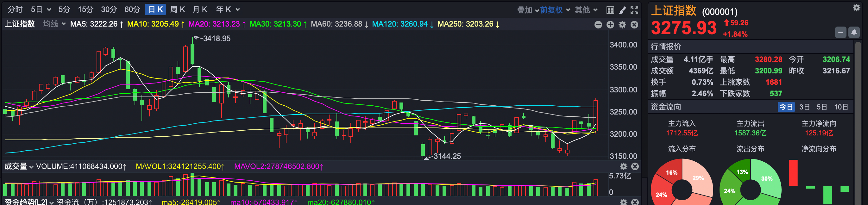Screen dimensions: 868x205
Task: Select the 日K chart tab
Action: pos(155,9)
